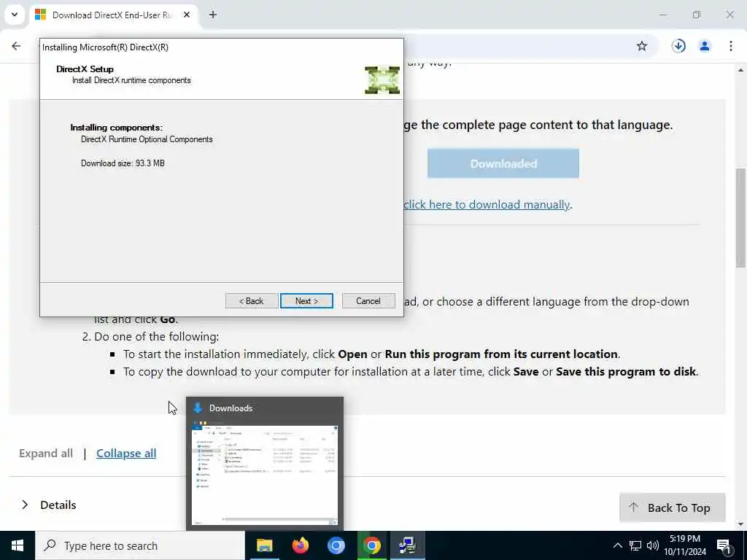The image size is (747, 560).
Task: Open File Explorer from the taskbar
Action: pos(264,545)
